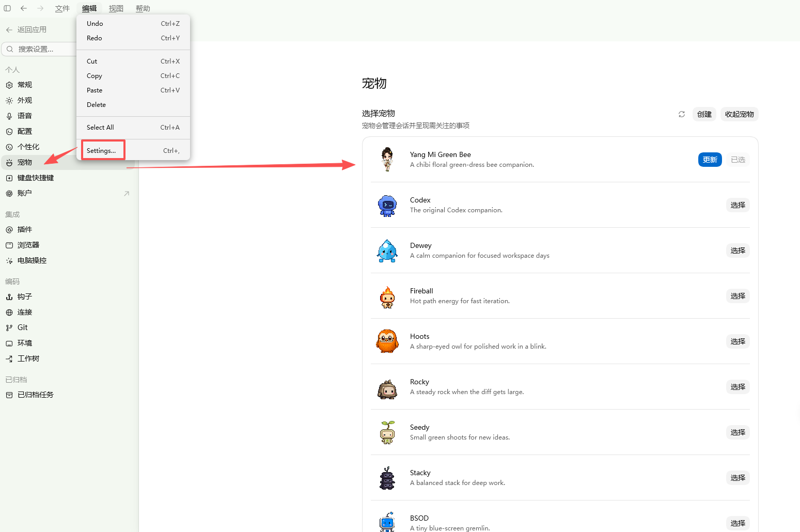Click the external link arrow beside 账户
The image size is (800, 532).
click(x=127, y=193)
